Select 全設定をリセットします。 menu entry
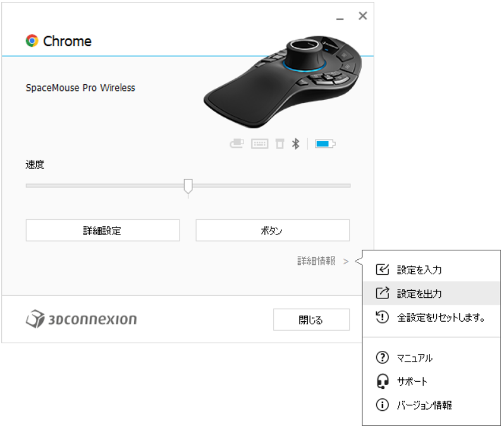The image size is (504, 428). pyautogui.click(x=431, y=317)
